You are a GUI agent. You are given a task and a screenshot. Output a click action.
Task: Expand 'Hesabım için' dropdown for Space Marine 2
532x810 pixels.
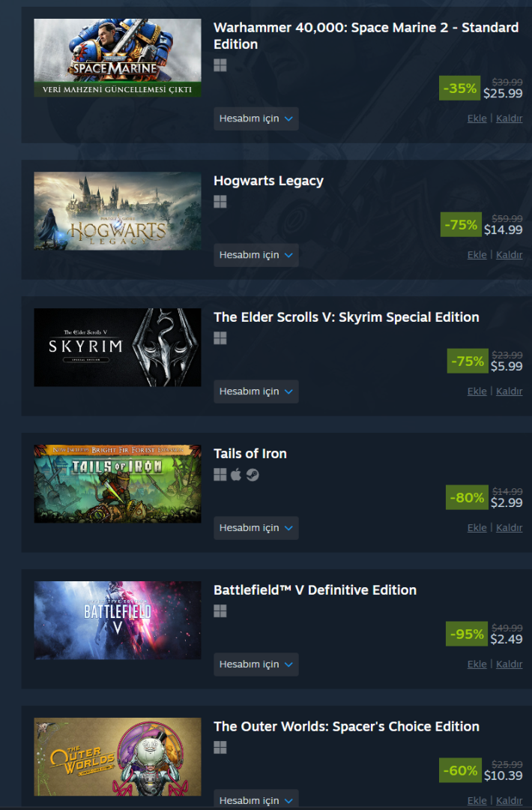point(256,118)
